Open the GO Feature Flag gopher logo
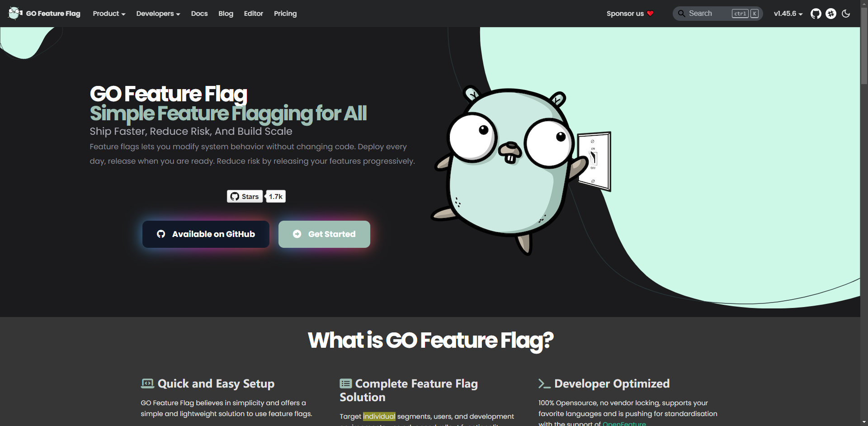 pos(14,13)
